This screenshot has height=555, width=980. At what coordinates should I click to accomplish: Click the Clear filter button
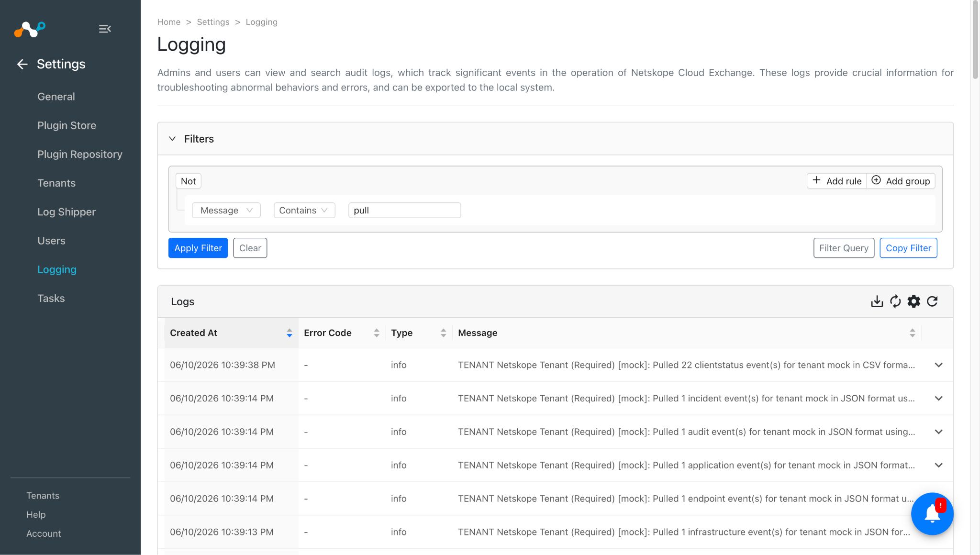[x=250, y=248]
